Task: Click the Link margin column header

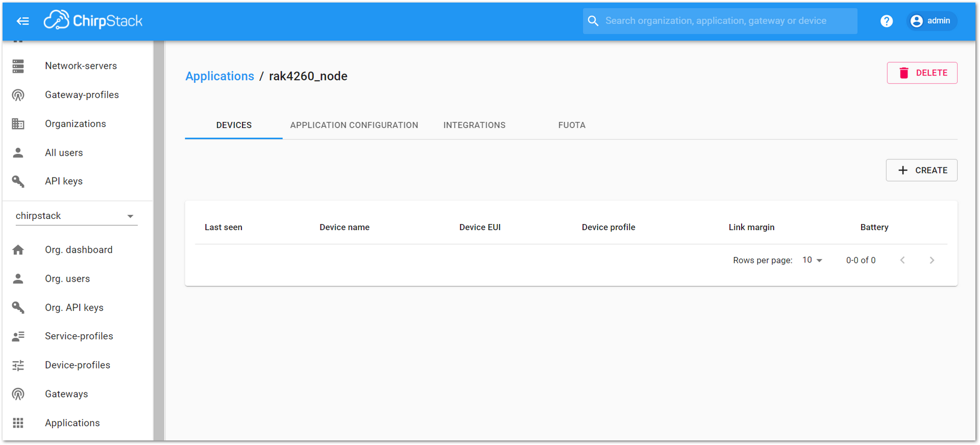Action: 751,227
